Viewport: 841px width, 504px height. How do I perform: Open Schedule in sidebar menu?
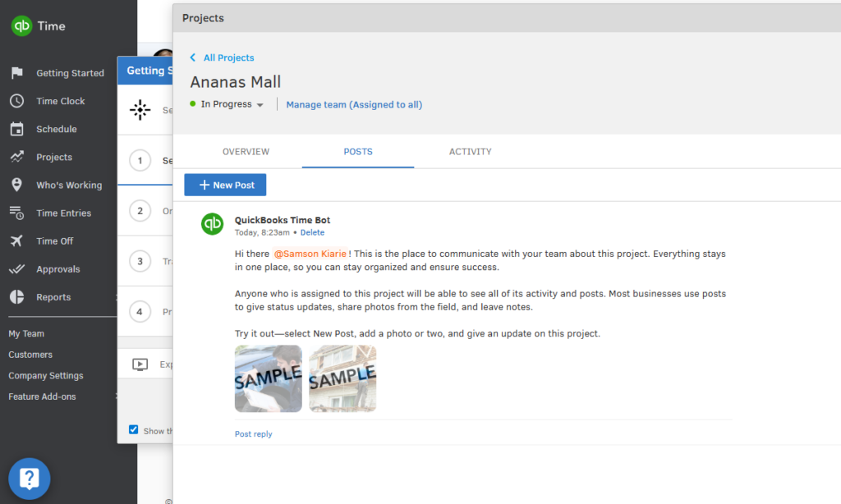pos(57,129)
